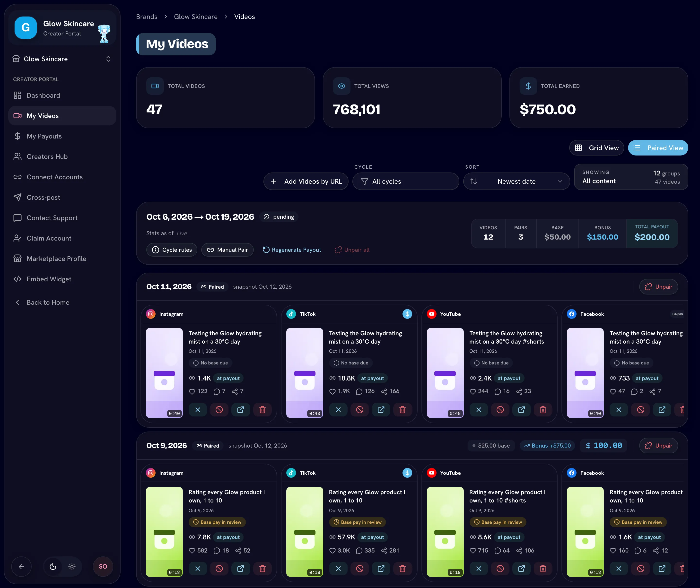Click the X icon on YouTube hydrating mist card
This screenshot has height=588, width=700.
pyautogui.click(x=479, y=410)
